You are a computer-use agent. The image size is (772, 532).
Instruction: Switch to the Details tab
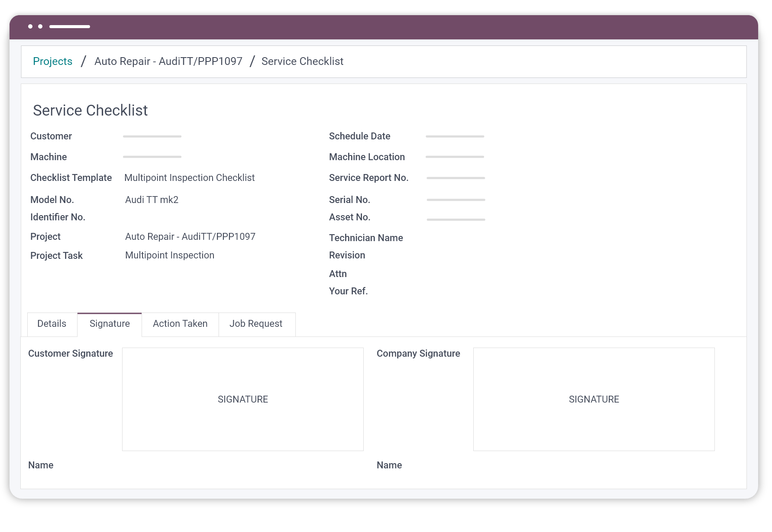pyautogui.click(x=51, y=324)
